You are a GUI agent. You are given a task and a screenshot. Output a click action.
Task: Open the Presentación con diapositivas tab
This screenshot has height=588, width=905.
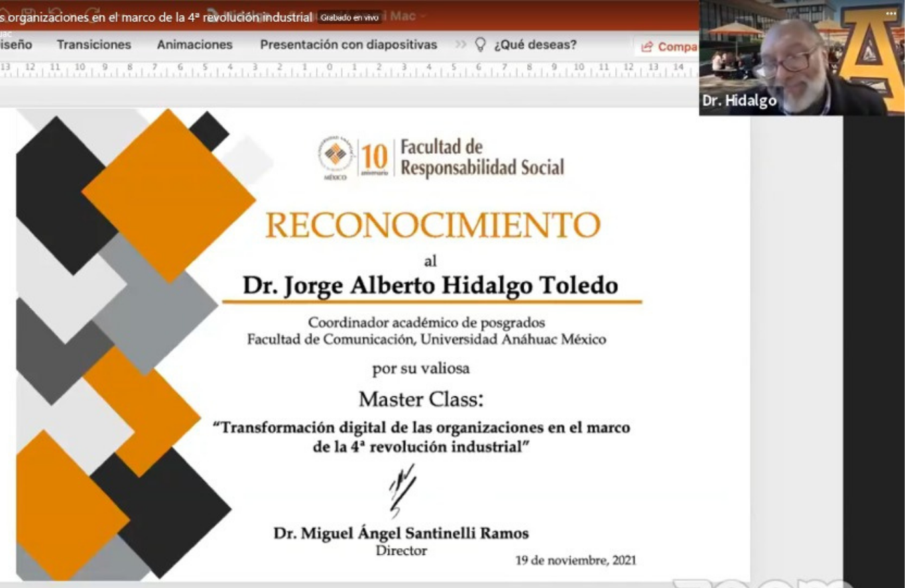pos(349,45)
